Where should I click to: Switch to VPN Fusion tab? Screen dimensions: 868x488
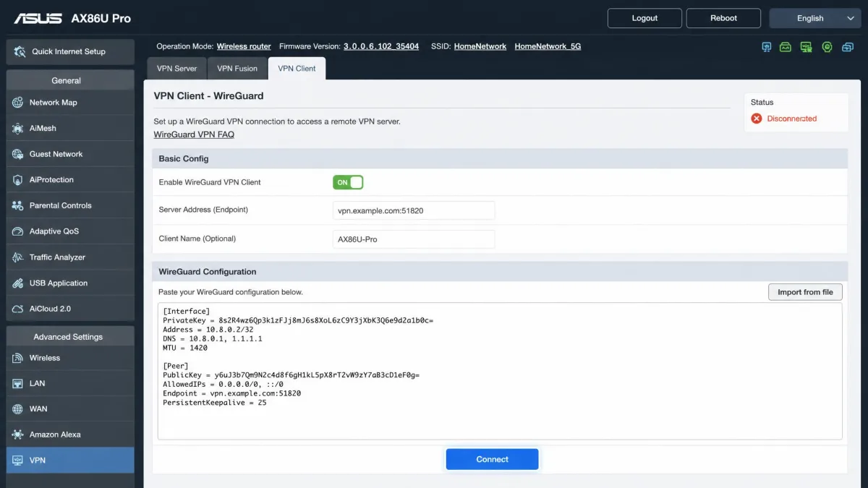point(237,69)
